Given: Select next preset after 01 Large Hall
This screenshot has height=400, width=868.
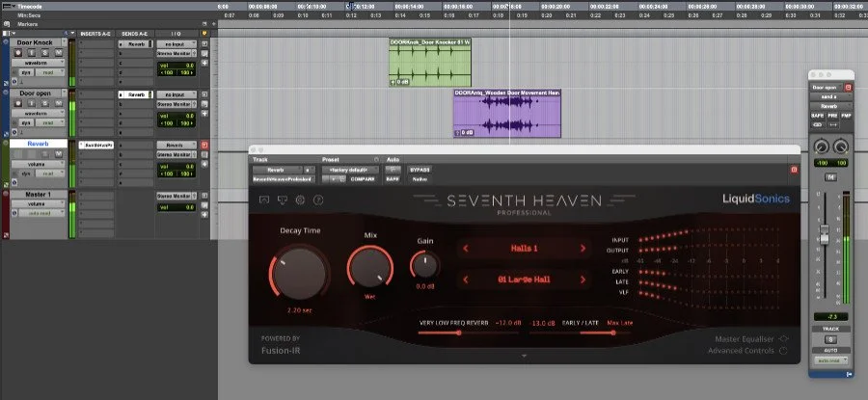Looking at the screenshot, I should tap(583, 280).
